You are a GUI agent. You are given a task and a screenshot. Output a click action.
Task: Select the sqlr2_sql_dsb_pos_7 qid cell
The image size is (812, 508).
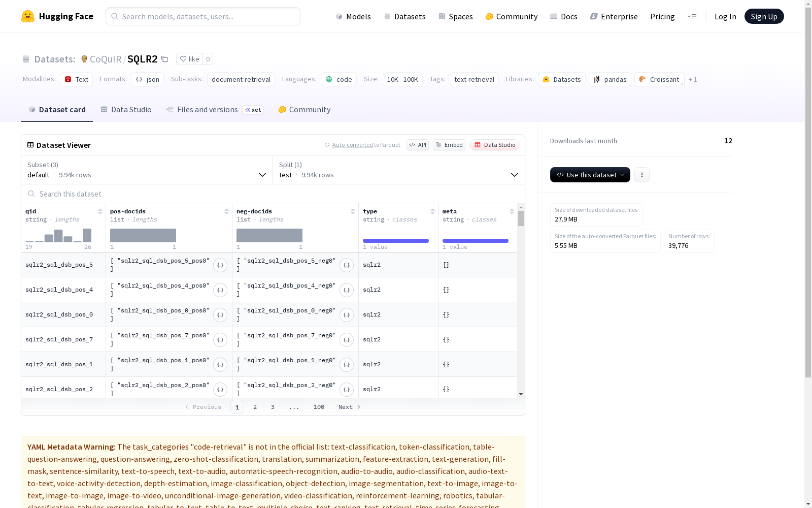(63, 339)
